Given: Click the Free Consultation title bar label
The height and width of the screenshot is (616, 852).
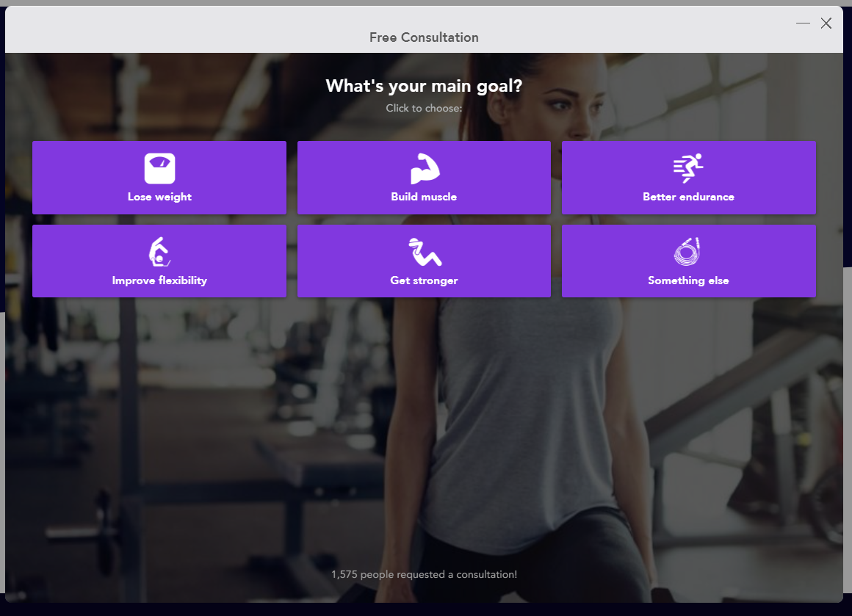Looking at the screenshot, I should click(x=424, y=37).
